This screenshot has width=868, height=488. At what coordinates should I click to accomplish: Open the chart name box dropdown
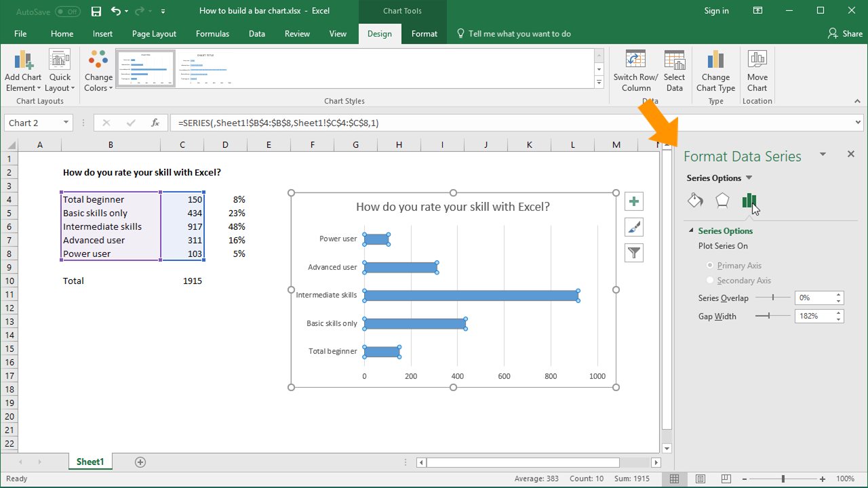64,122
